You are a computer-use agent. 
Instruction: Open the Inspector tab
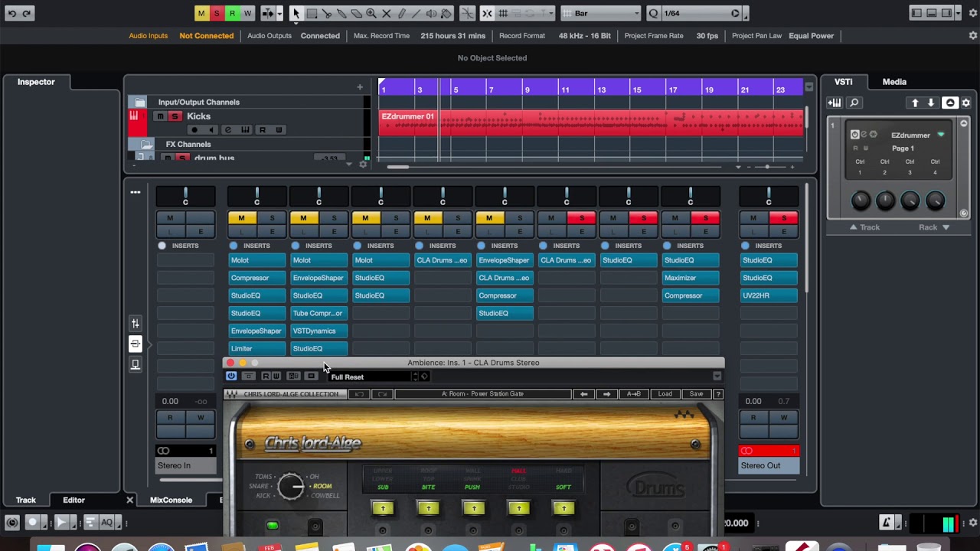pos(36,82)
